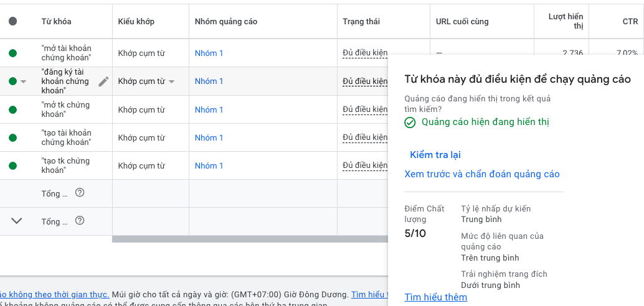Click green status dot for "mở tk chứng khoán"

pos(13,110)
